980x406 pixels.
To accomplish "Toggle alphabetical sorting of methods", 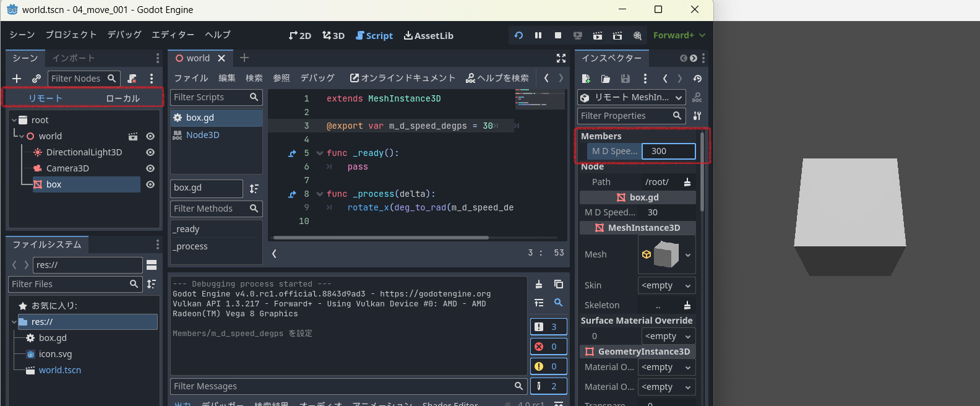I will [x=254, y=188].
